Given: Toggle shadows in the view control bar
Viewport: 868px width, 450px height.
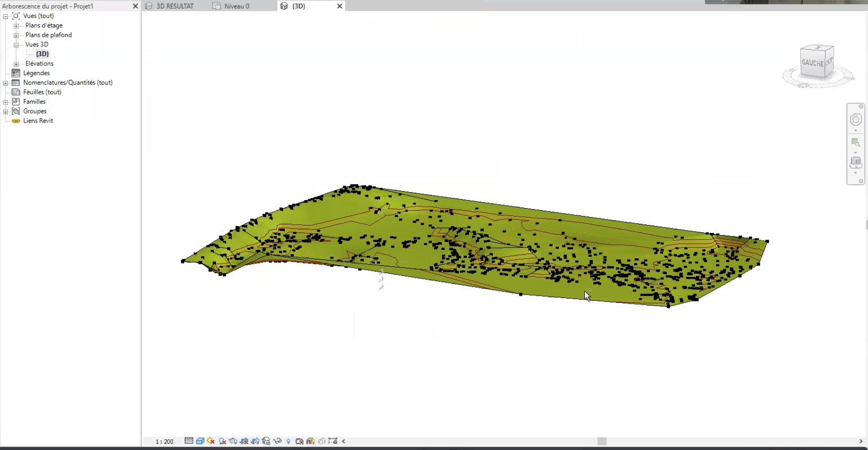Looking at the screenshot, I should pos(222,441).
